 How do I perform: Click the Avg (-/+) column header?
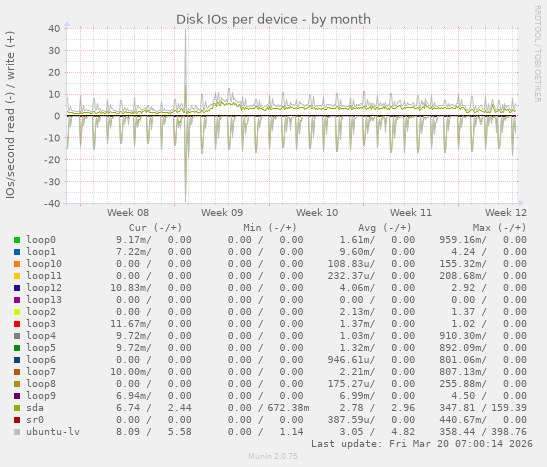(x=384, y=228)
